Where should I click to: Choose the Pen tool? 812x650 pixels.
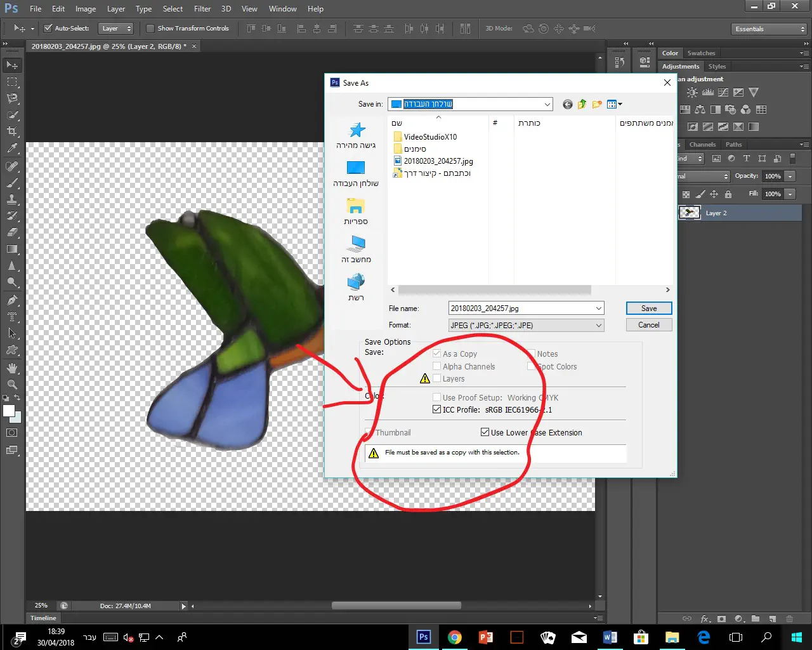[12, 300]
